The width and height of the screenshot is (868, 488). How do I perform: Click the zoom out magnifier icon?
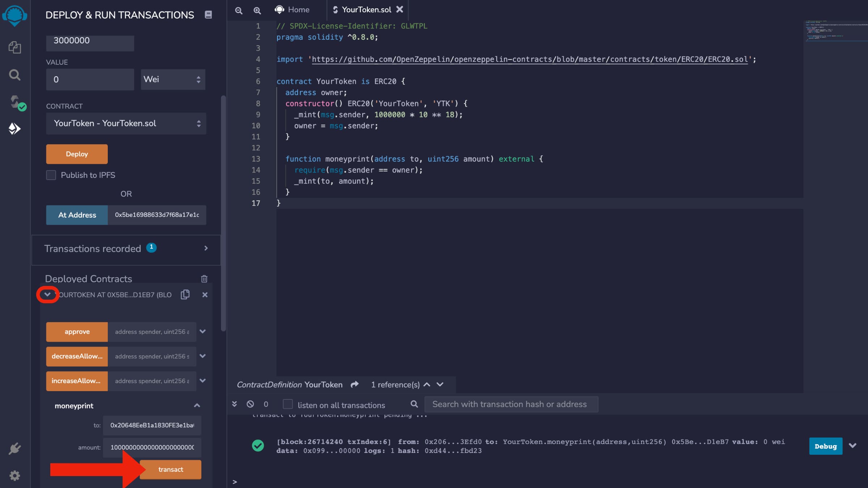click(x=239, y=10)
